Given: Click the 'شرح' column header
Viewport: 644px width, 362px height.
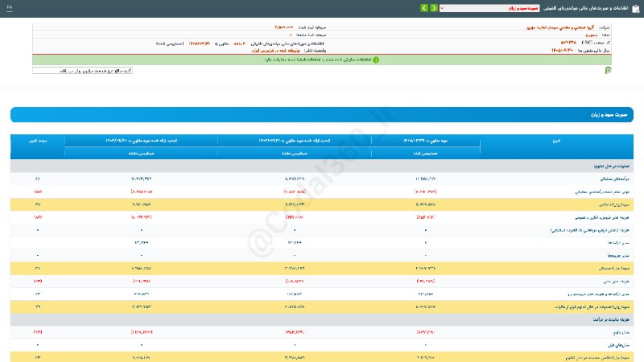Looking at the screenshot, I should click(556, 141).
